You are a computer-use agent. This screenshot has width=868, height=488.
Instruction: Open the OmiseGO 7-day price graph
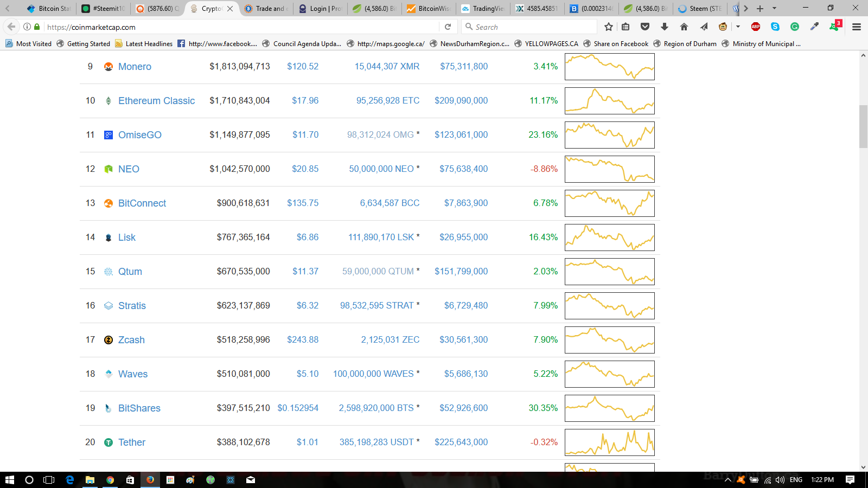(610, 135)
